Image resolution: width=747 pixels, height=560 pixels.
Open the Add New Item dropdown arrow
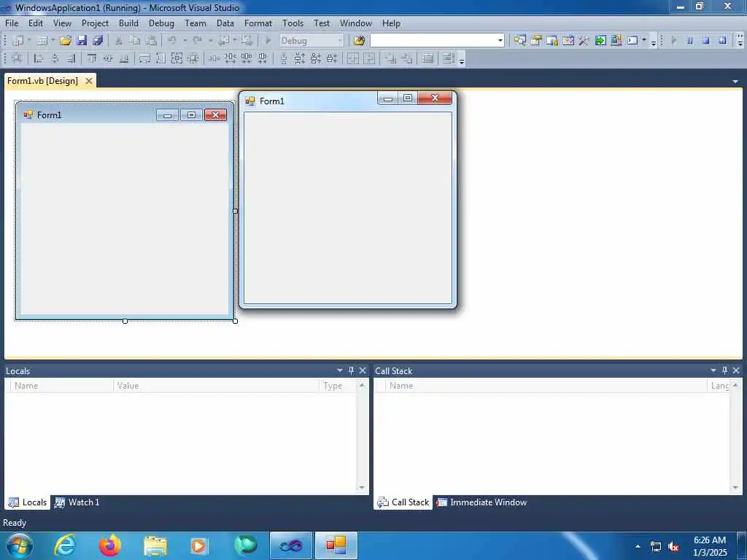(53, 41)
